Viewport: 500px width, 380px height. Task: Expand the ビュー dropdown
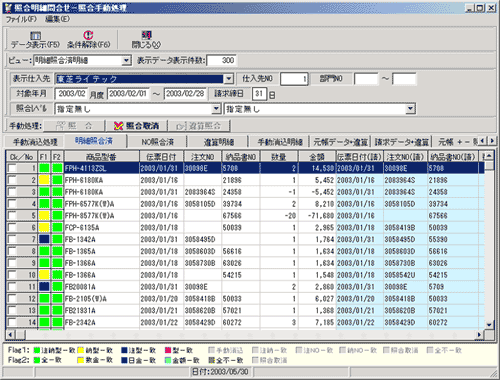click(x=126, y=60)
